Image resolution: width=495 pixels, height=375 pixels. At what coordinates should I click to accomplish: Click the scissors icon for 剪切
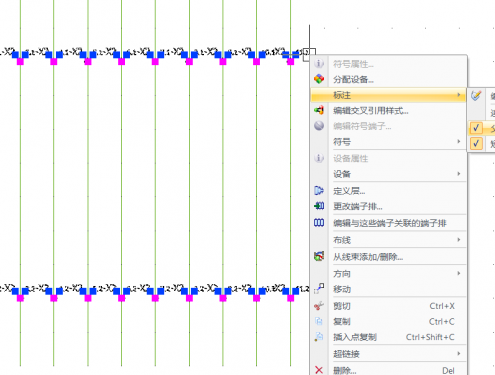tap(319, 306)
